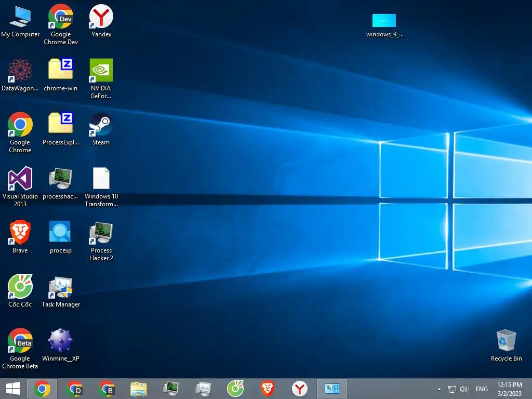Open the Start menu button

pyautogui.click(x=13, y=389)
